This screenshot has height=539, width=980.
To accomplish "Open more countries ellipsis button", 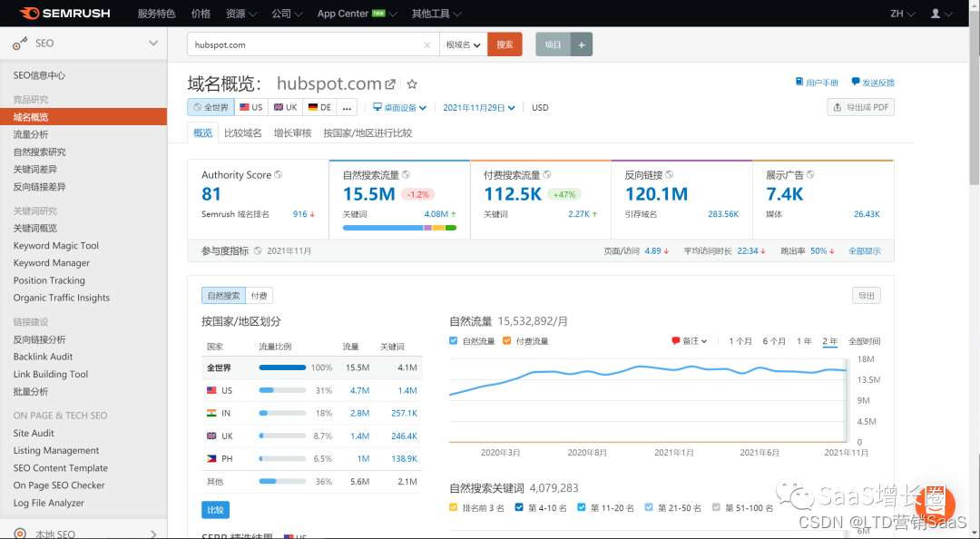I will [347, 108].
